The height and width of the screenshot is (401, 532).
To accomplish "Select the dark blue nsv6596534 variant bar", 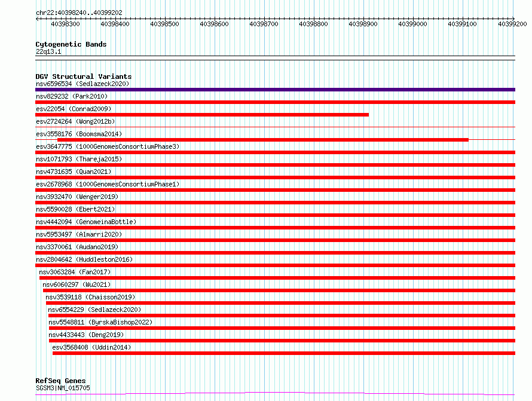I will [x=275, y=90].
